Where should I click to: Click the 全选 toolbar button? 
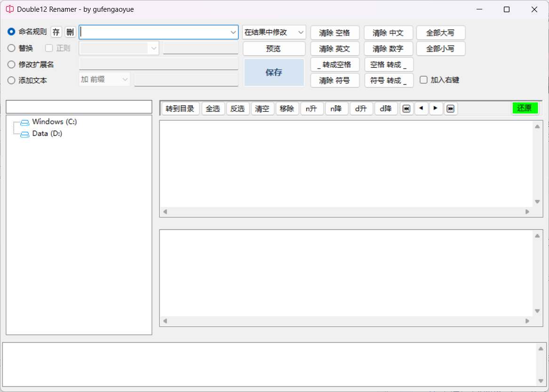tap(213, 109)
